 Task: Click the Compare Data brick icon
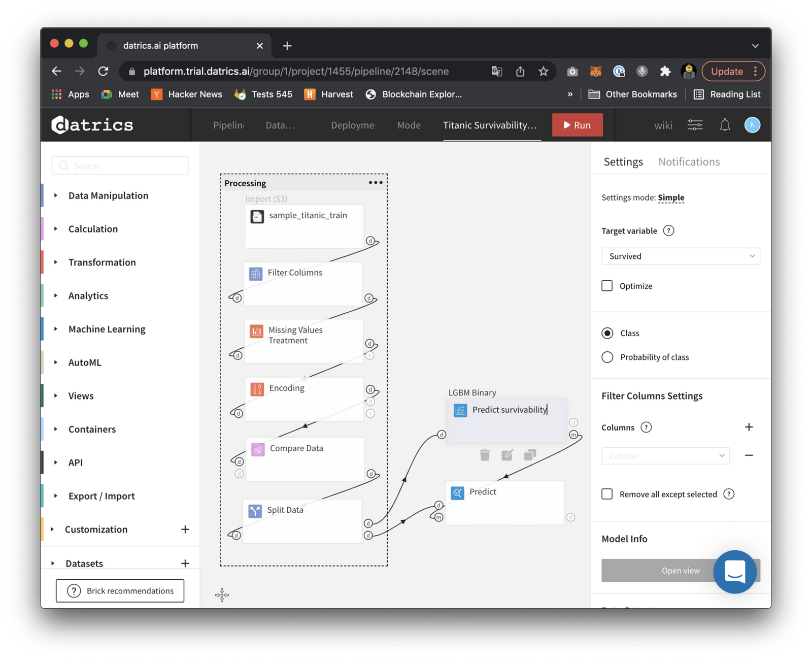tap(258, 449)
